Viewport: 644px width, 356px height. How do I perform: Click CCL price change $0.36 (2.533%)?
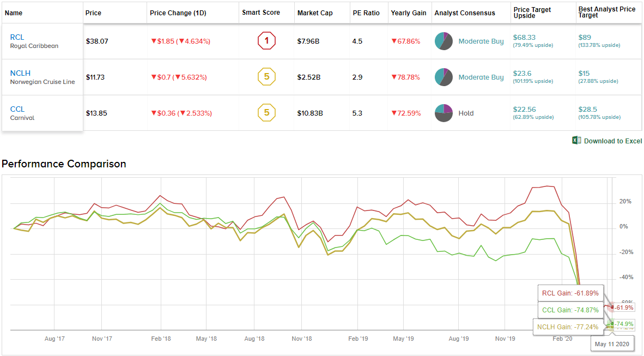(x=181, y=113)
